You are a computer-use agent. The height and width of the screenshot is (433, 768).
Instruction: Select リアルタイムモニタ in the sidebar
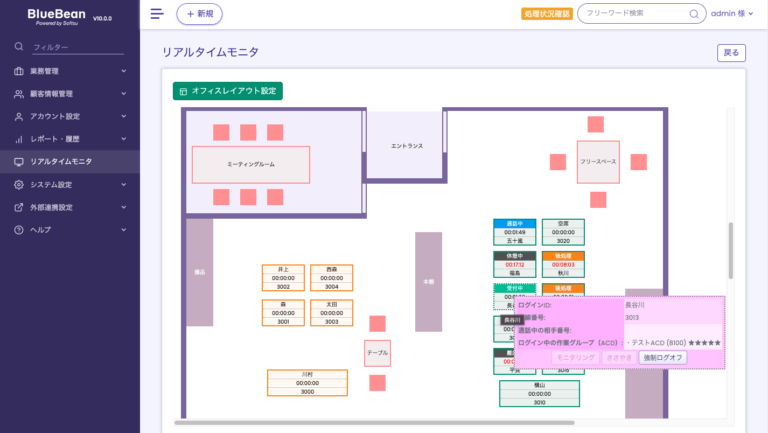[61, 162]
